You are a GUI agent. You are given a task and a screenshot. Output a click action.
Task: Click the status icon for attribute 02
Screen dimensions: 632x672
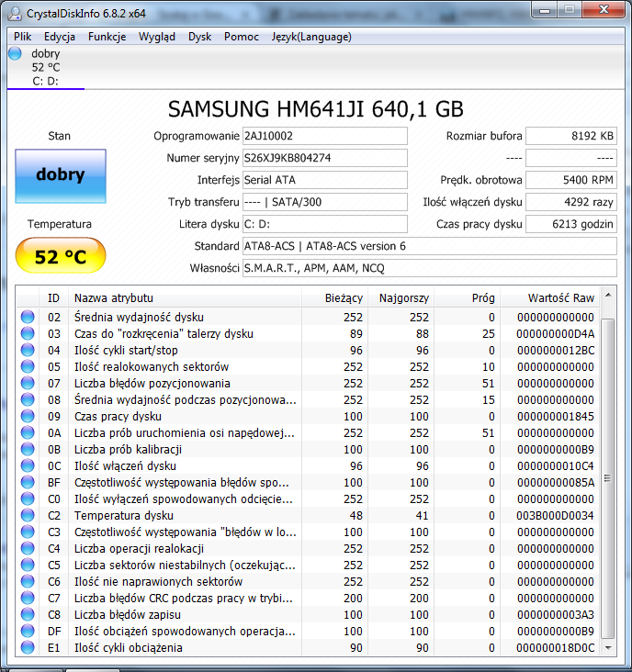tap(28, 317)
